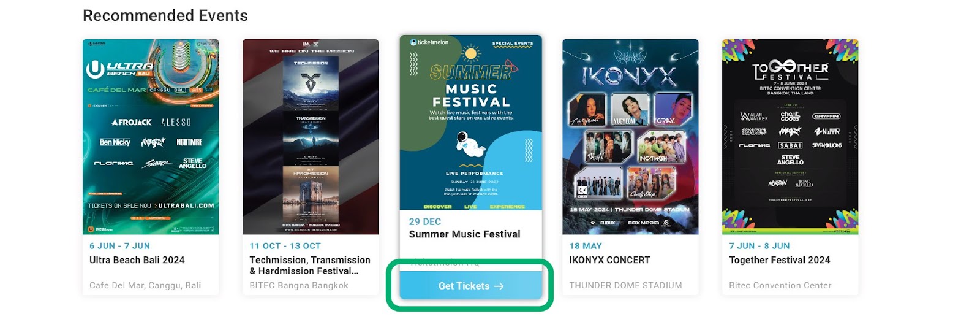This screenshot has height=330, width=980.
Task: Click the ticketmelon logo on Summer poster
Action: coord(429,42)
